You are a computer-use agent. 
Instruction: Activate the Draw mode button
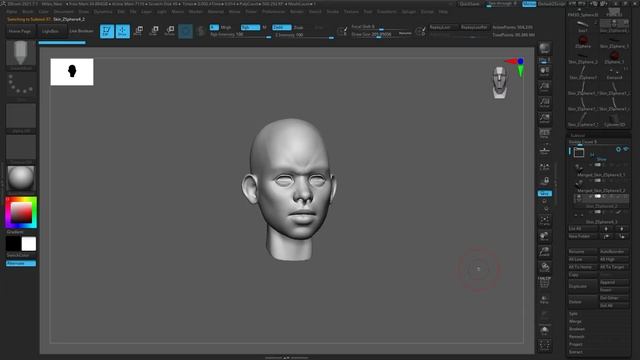point(123,31)
